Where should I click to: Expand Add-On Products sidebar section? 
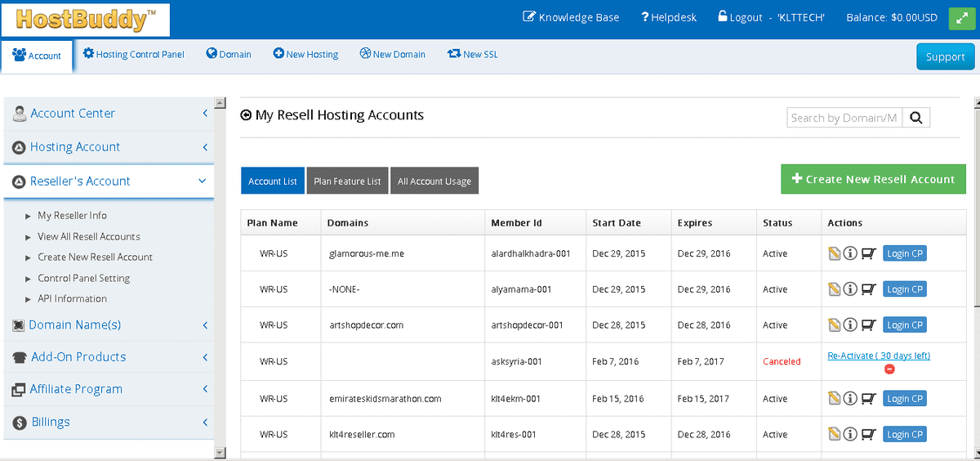pos(107,357)
